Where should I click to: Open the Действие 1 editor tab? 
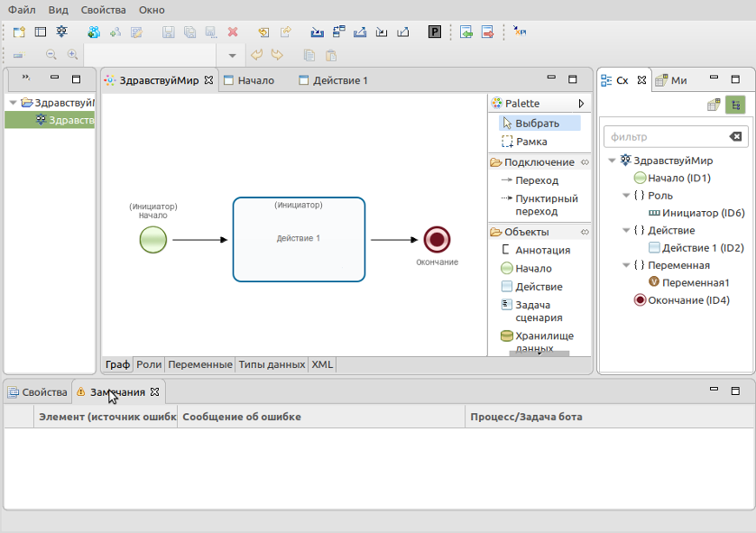point(333,80)
